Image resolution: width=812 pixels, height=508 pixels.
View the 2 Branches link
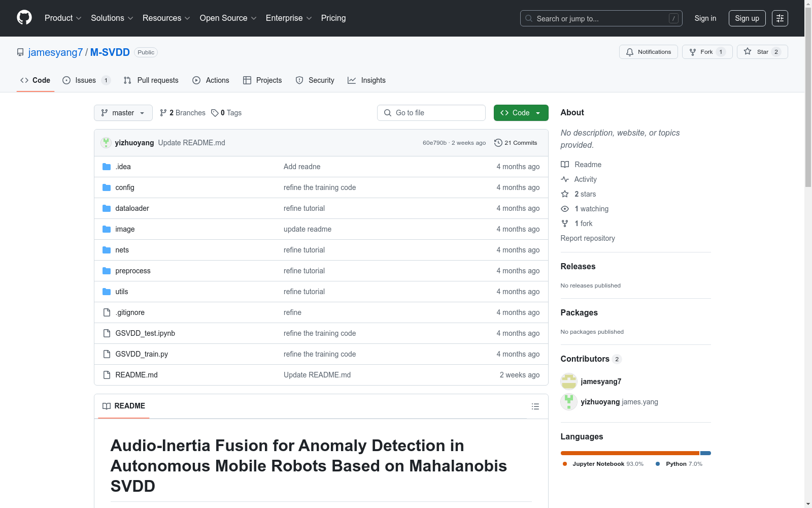tap(183, 113)
